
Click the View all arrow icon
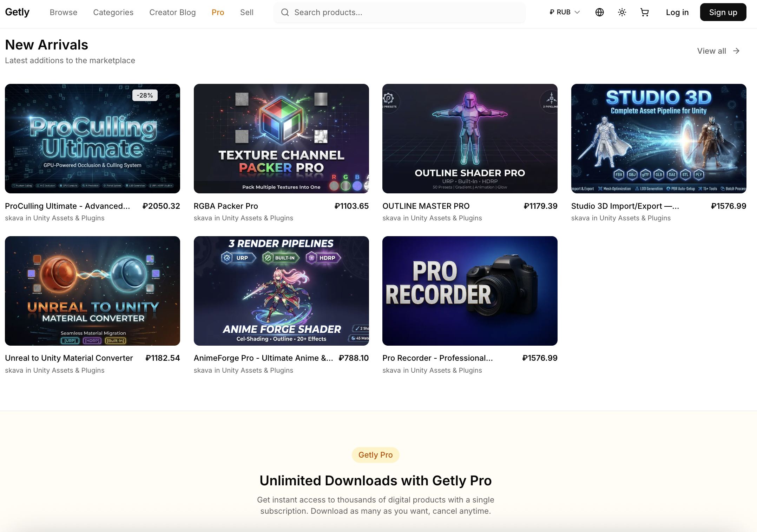pos(736,51)
